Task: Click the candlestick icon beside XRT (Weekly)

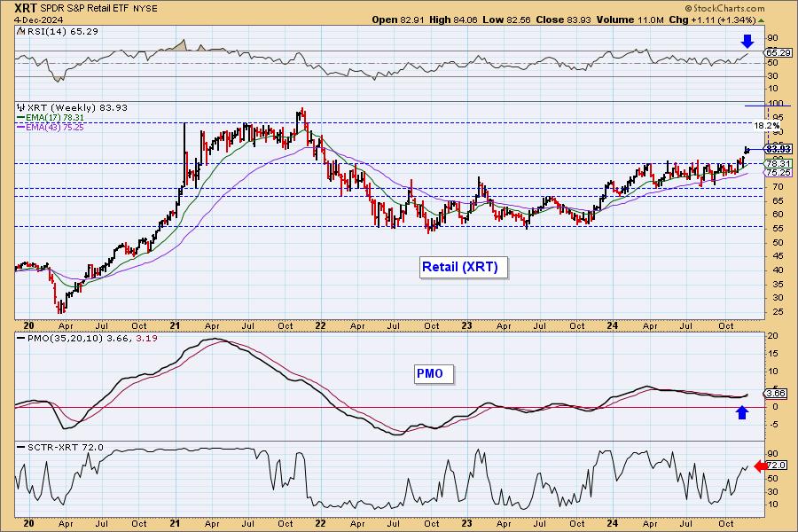Action: click(21, 108)
